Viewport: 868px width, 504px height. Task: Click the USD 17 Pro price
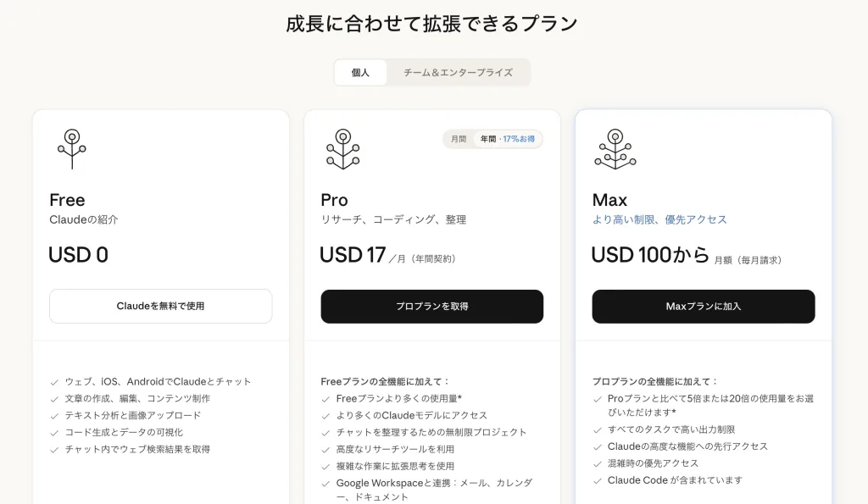point(353,255)
